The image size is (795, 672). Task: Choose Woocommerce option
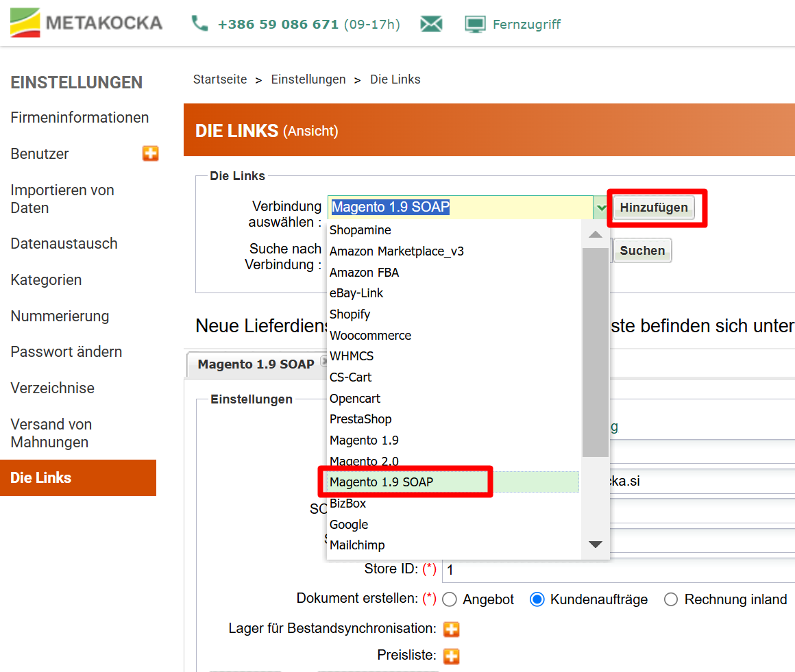(453, 336)
